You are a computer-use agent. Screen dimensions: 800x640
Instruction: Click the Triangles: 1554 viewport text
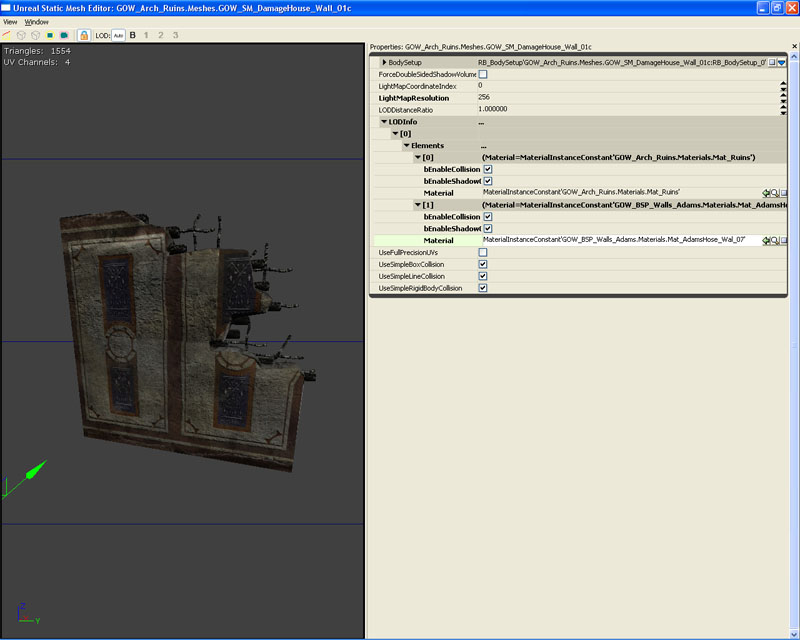pos(37,51)
